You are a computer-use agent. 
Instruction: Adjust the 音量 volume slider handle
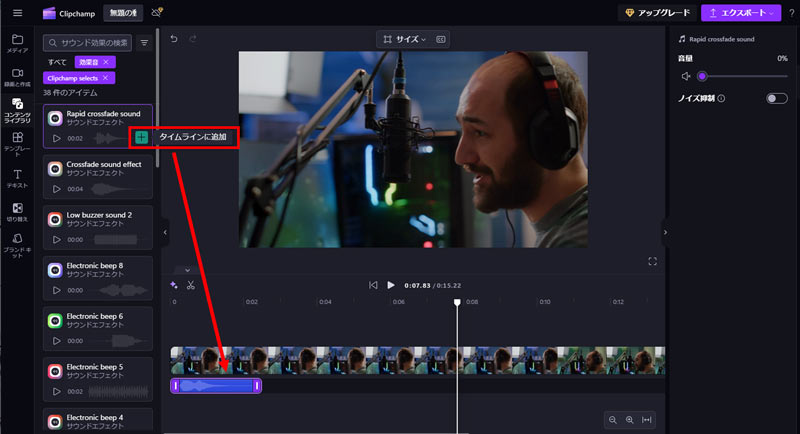(702, 76)
